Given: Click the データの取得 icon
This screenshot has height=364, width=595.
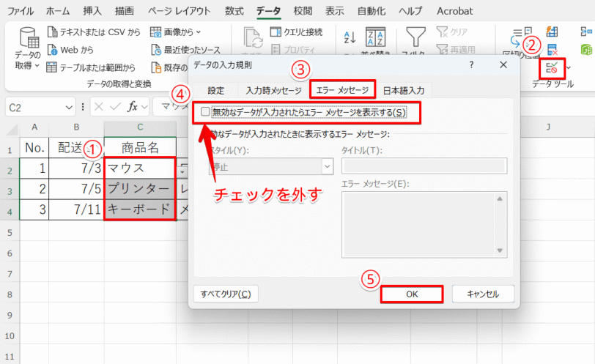Looking at the screenshot, I should point(29,37).
